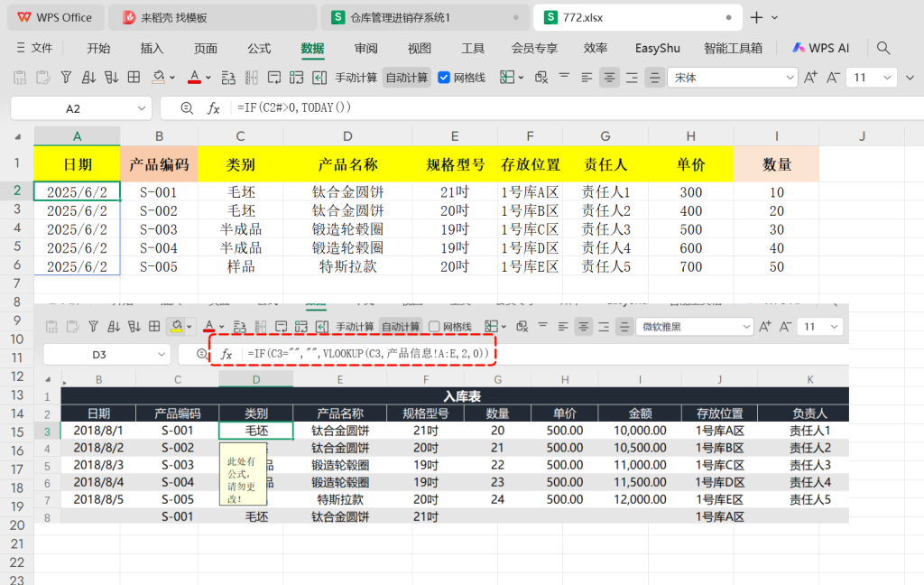Click the data validation dropdown-list icon
924x585 pixels.
pyautogui.click(x=274, y=78)
